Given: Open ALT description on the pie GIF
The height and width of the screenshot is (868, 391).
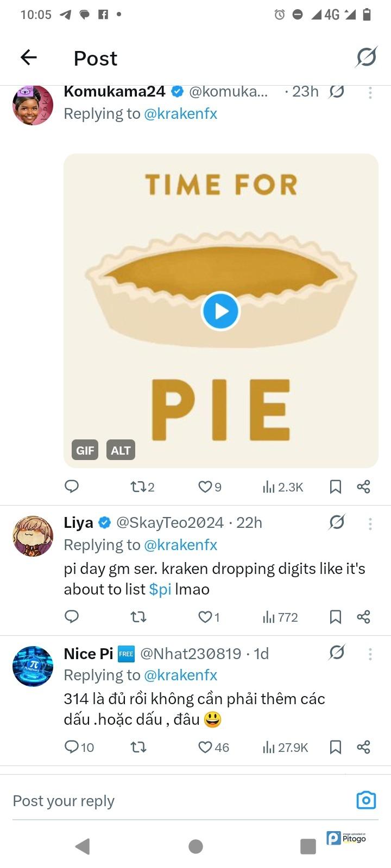Looking at the screenshot, I should click(121, 450).
